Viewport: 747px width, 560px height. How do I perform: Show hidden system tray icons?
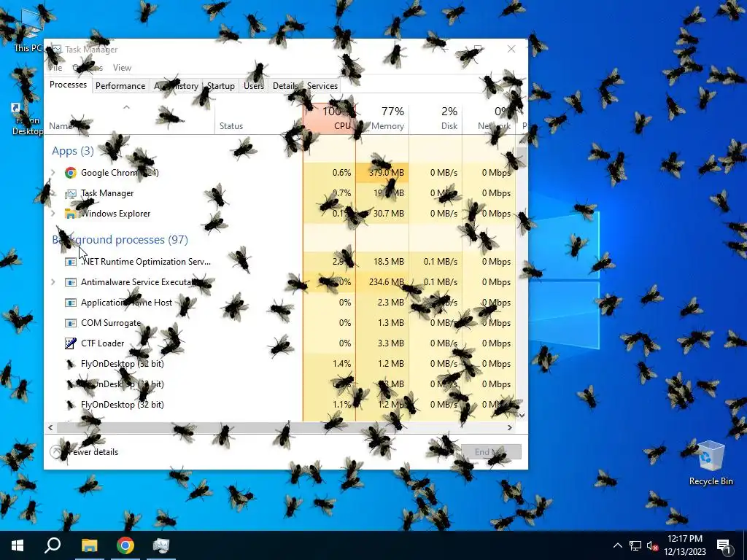click(617, 545)
